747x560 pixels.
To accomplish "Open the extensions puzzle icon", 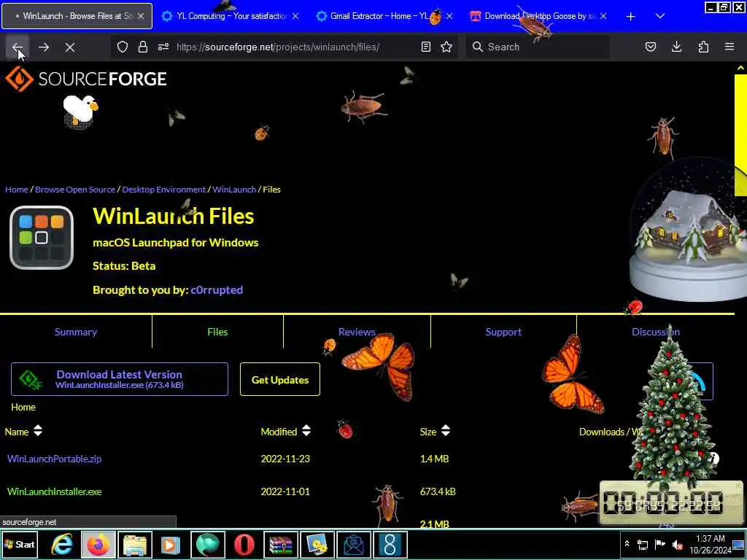I will click(x=703, y=47).
